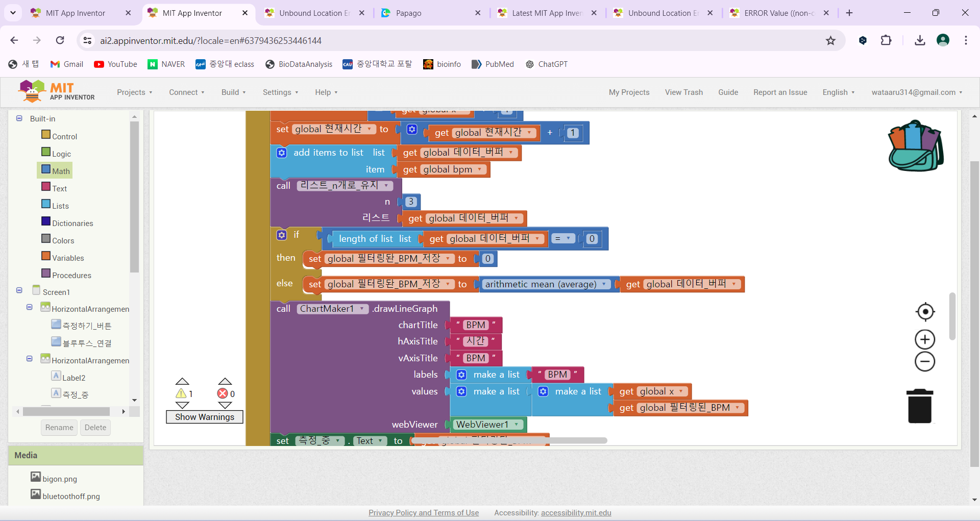Bookmark this page with star icon
The image size is (980, 521).
[x=830, y=41]
